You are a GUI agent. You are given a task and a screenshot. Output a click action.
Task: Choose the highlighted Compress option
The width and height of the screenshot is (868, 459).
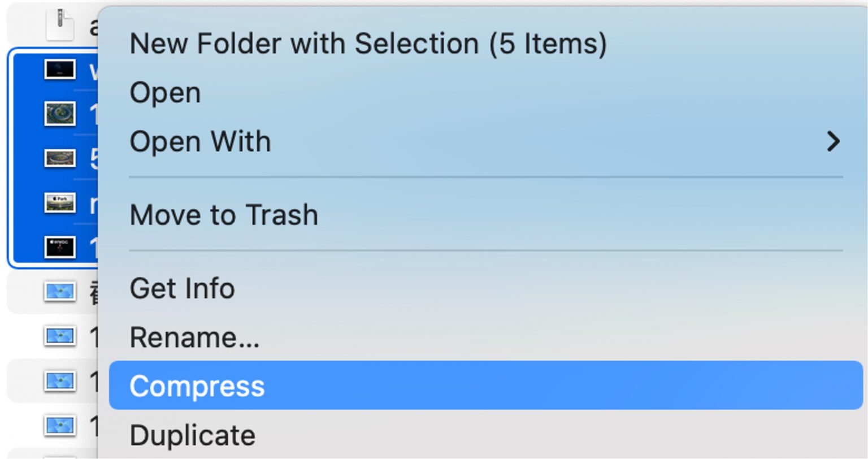197,386
